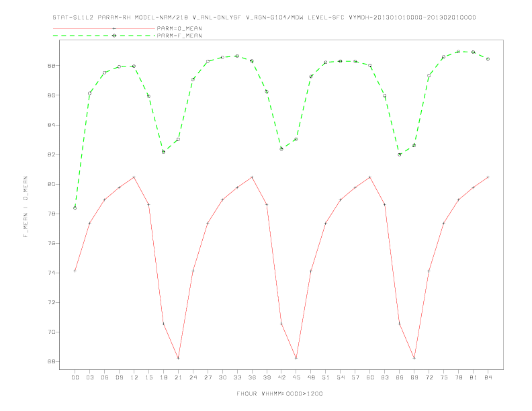The image size is (532, 411).
Task: Click the PARM=F_MEAN legend label
Action: (x=179, y=36)
